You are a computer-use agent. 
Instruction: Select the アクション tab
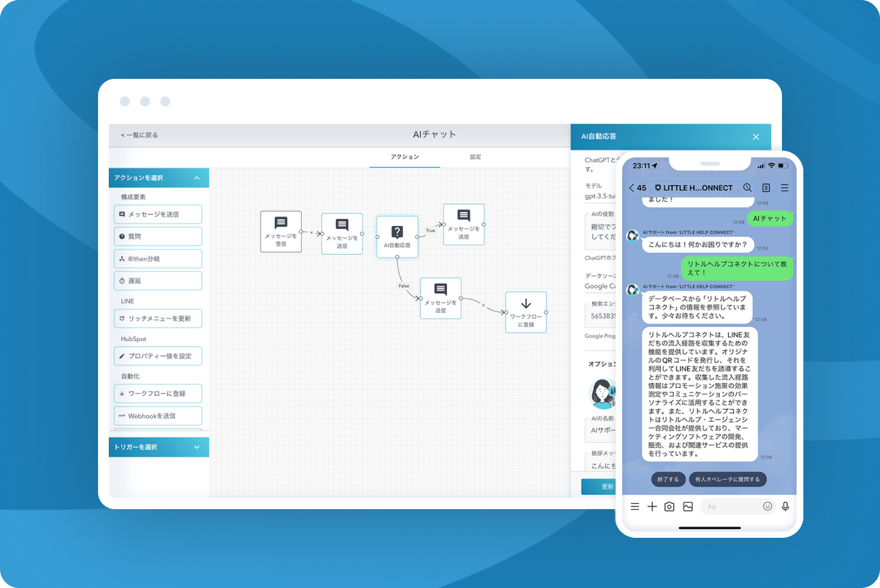405,157
